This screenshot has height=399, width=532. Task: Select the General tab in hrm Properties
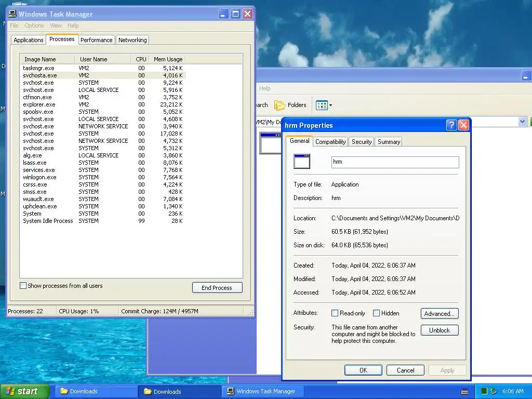(x=299, y=141)
